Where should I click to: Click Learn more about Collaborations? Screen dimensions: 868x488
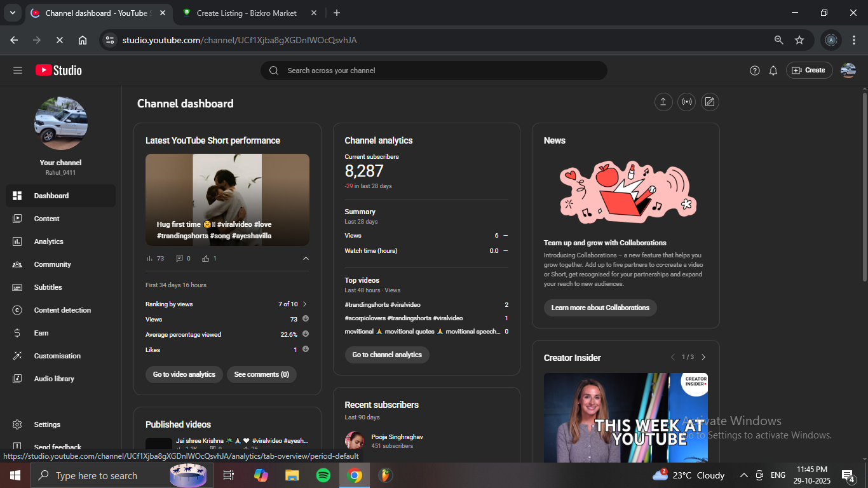click(600, 308)
